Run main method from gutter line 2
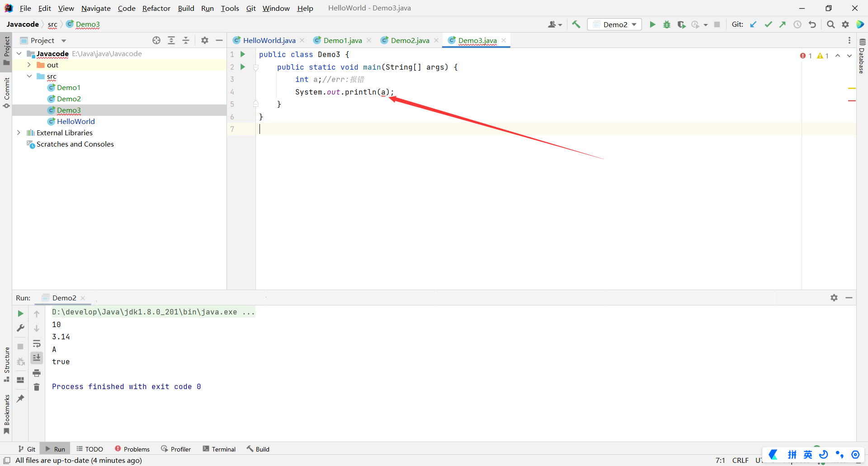 click(243, 67)
